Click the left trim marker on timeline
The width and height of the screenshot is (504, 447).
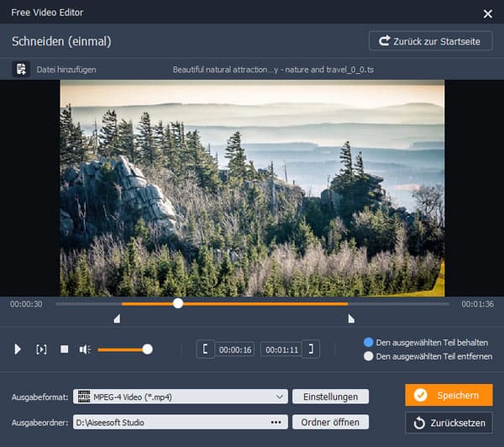coord(117,318)
